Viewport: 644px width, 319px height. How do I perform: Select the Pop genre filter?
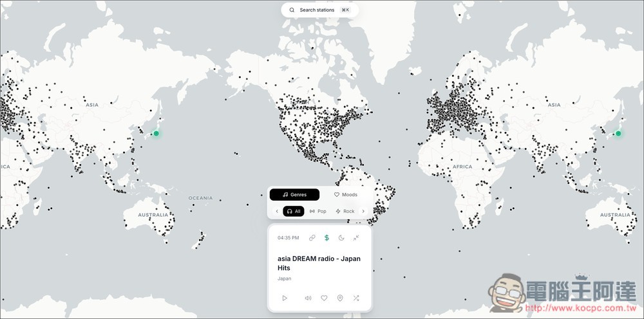[318, 211]
